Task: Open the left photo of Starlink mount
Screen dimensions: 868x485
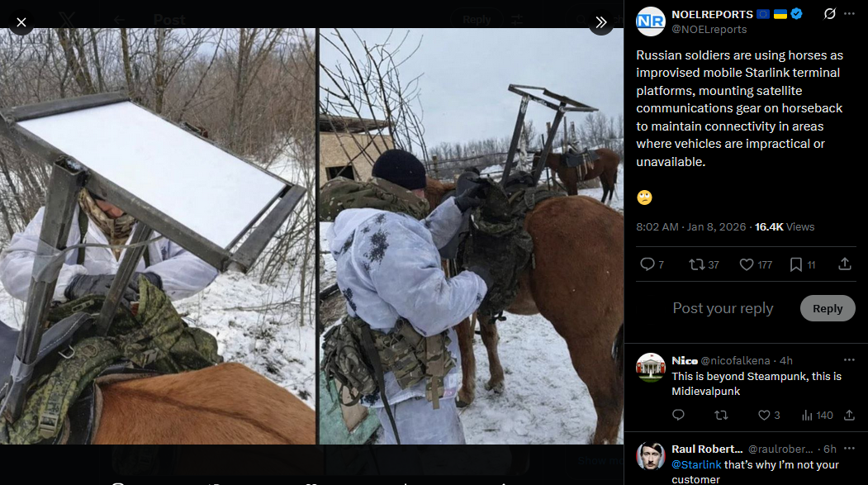Action: pos(158,236)
